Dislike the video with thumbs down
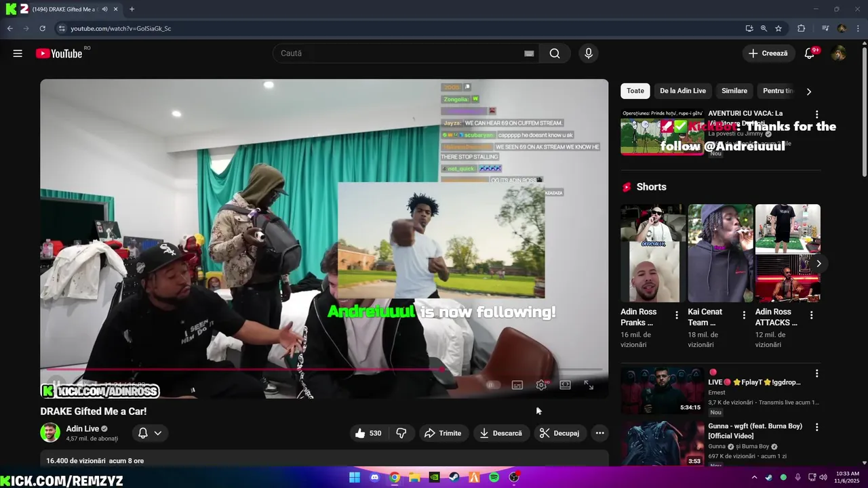 point(401,433)
